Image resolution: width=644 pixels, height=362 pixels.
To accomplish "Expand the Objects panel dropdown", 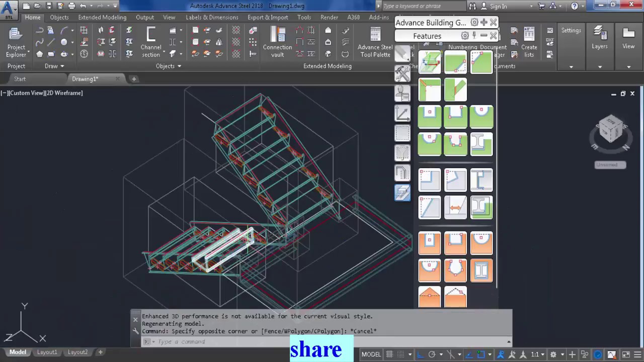I will tap(169, 66).
